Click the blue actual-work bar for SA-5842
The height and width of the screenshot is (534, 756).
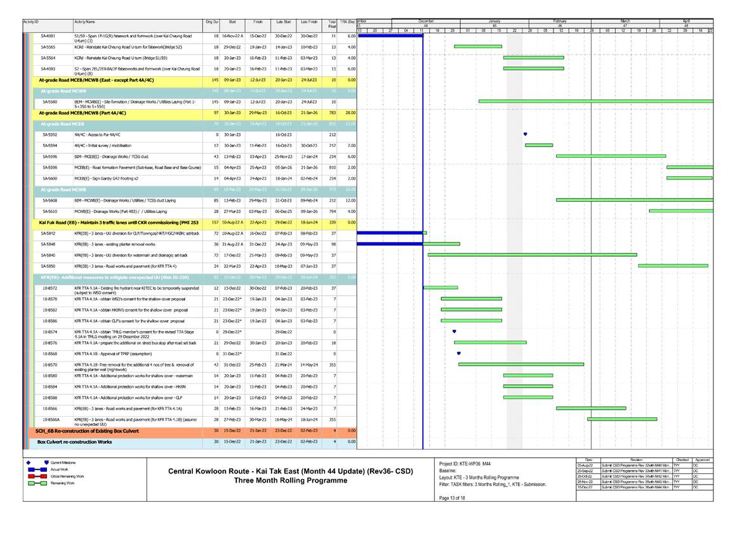click(387, 233)
